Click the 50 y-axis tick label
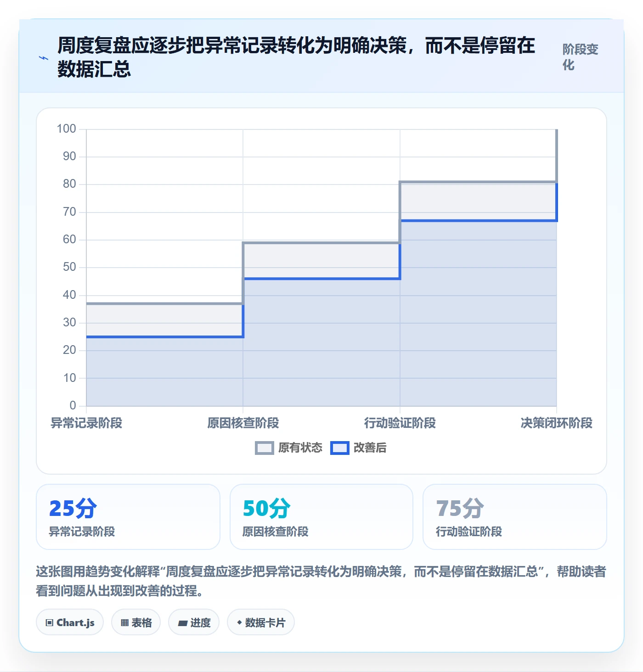The height and width of the screenshot is (672, 643). click(x=69, y=267)
